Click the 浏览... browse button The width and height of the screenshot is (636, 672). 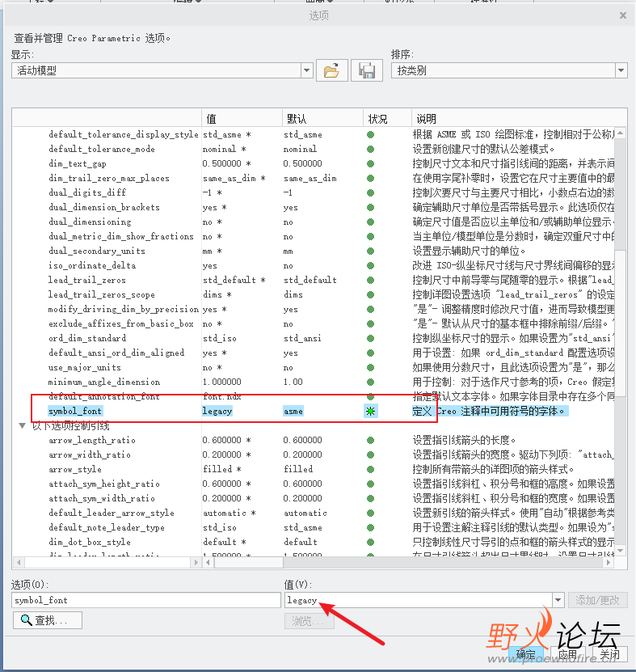click(310, 621)
